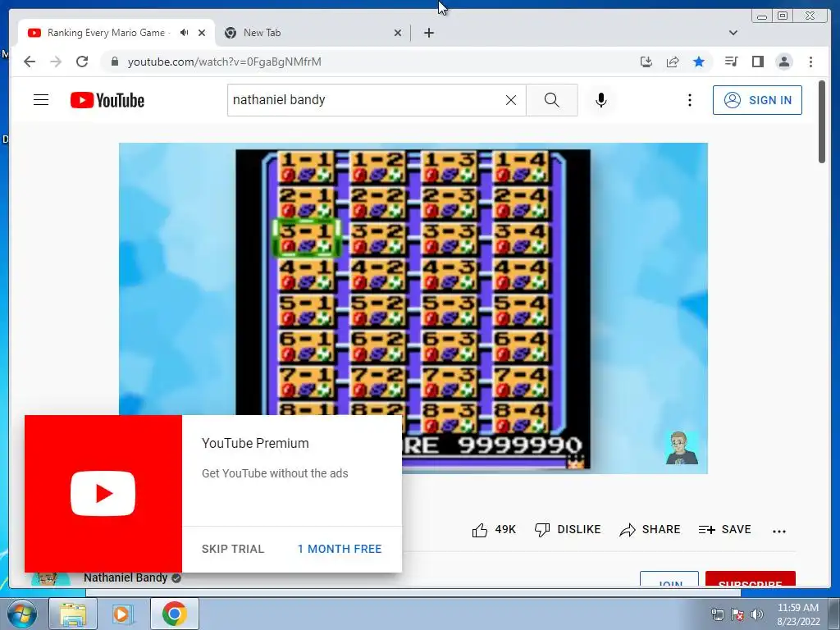Click the YouTube Premium red logo image
The width and height of the screenshot is (840, 630).
click(103, 493)
